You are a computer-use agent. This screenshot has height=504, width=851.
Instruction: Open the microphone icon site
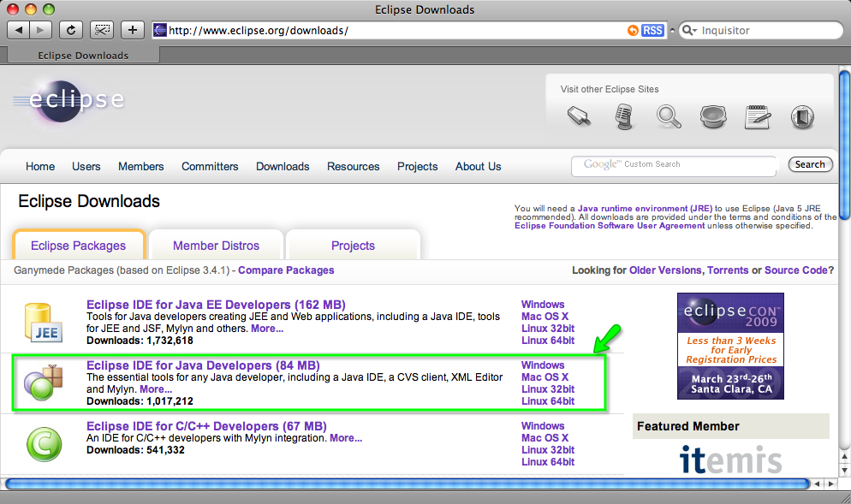624,116
